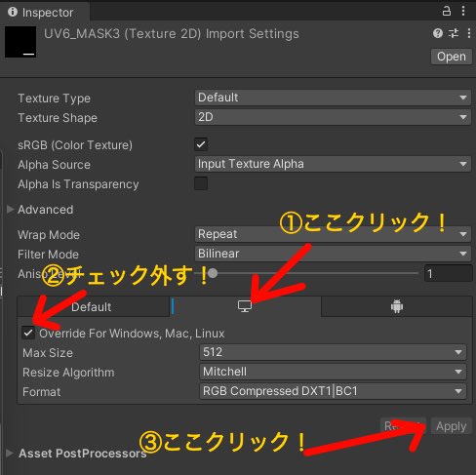
Task: Open the Texture Shape dropdown
Action: pos(333,117)
